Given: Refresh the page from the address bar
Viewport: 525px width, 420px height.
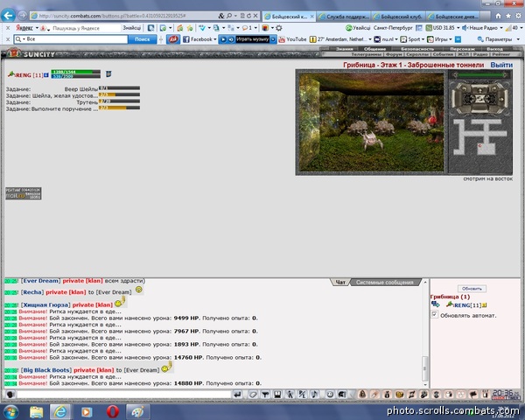Looking at the screenshot, I should coord(248,16).
